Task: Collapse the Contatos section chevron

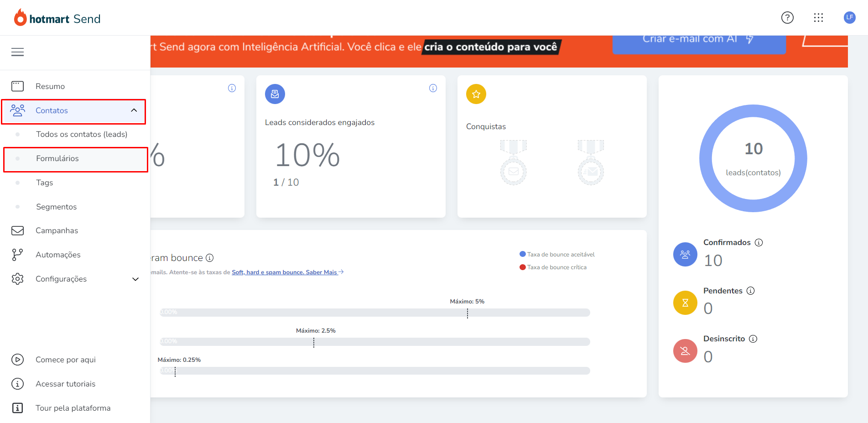Action: 134,110
